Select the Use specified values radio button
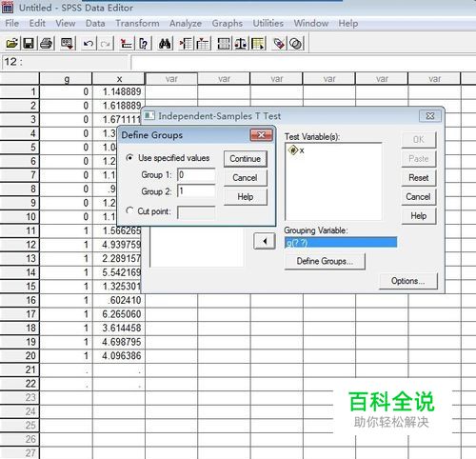The image size is (476, 459). click(x=129, y=157)
